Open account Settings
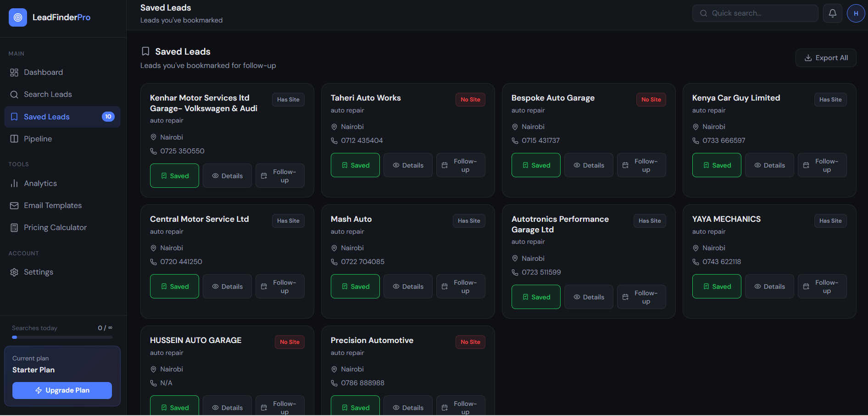Image resolution: width=868 pixels, height=416 pixels. (x=62, y=272)
